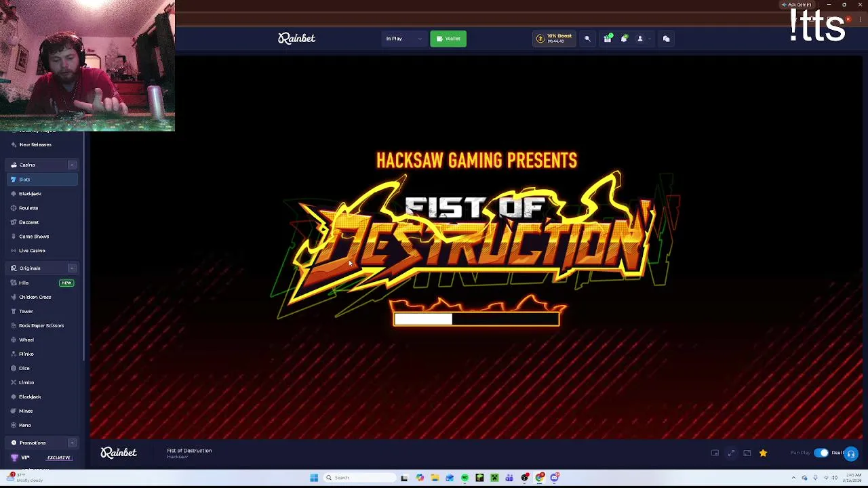Collapse the Originals section arrow
868x488 pixels.
[72, 268]
